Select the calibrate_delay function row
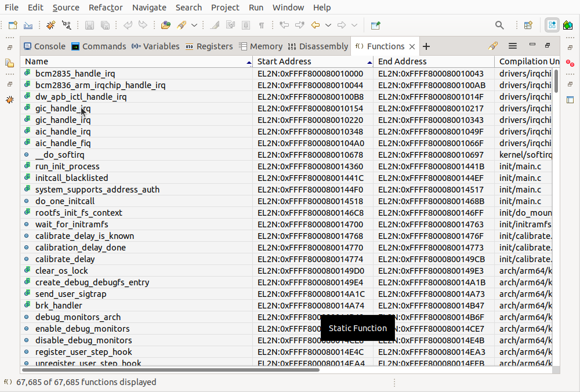 65,259
